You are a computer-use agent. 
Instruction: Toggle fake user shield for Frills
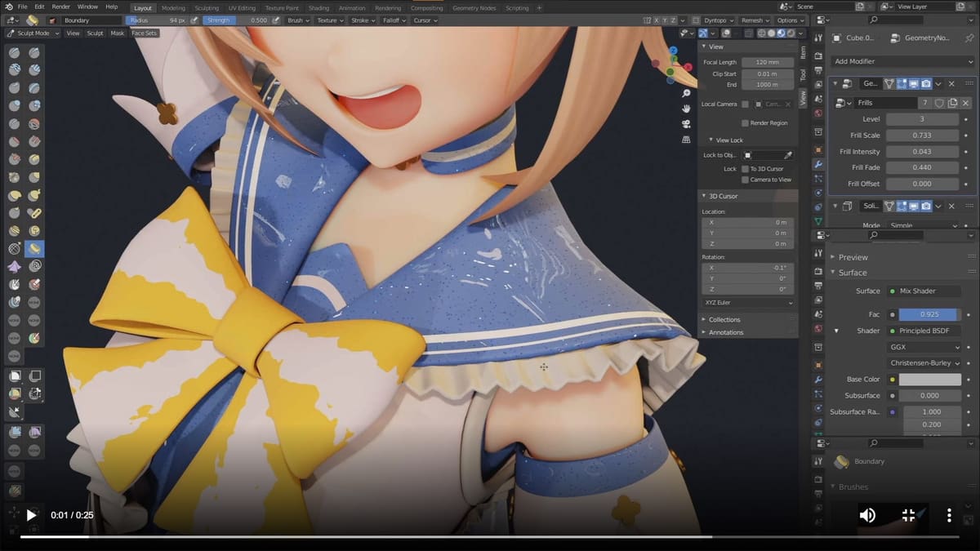coord(939,103)
